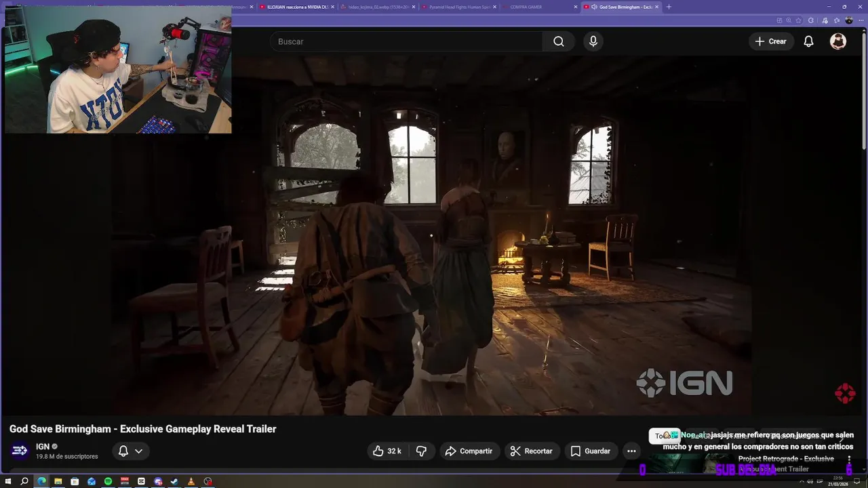Click the God Save Birmingham video title
Viewport: 868px width, 488px height.
pyautogui.click(x=142, y=429)
